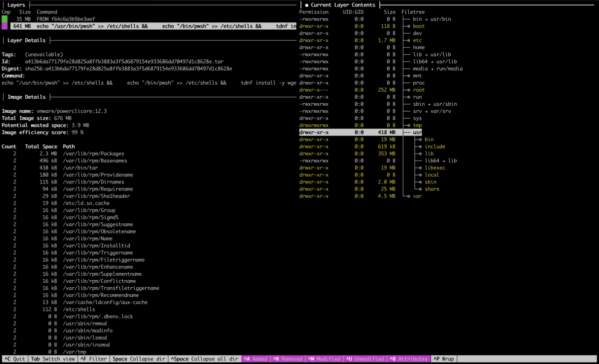The width and height of the screenshot is (599, 364).
Task: Click the Total Image size 676 MB
Action: pyautogui.click(x=63, y=119)
